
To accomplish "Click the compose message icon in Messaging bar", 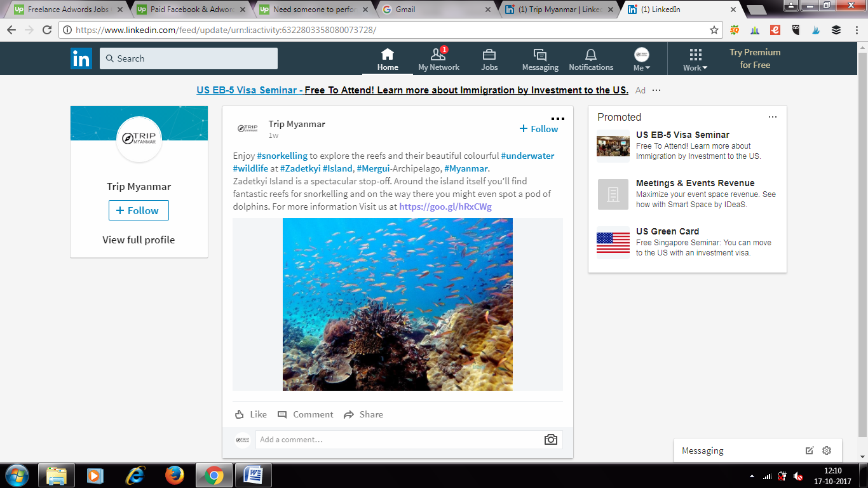I will click(x=810, y=451).
